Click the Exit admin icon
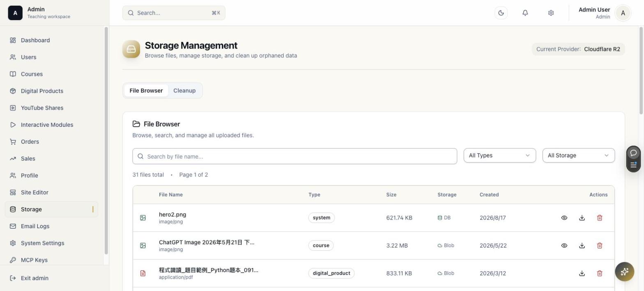The width and height of the screenshot is (644, 291). pos(13,278)
